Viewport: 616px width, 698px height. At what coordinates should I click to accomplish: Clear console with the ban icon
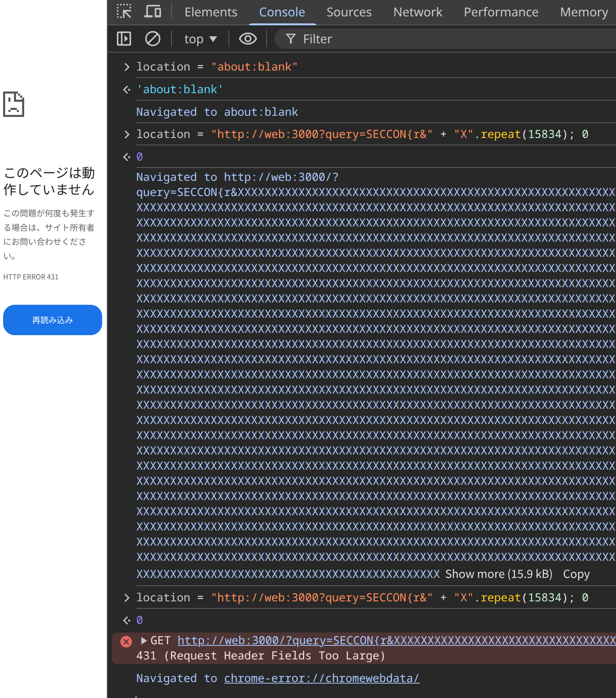click(152, 39)
